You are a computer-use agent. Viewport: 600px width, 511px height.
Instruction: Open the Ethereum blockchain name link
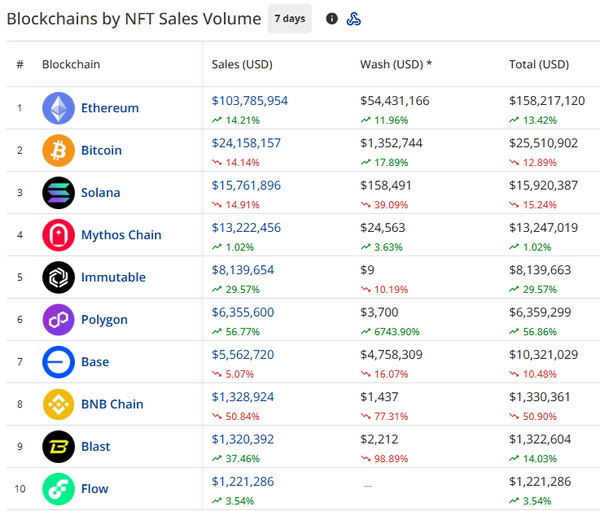(110, 108)
